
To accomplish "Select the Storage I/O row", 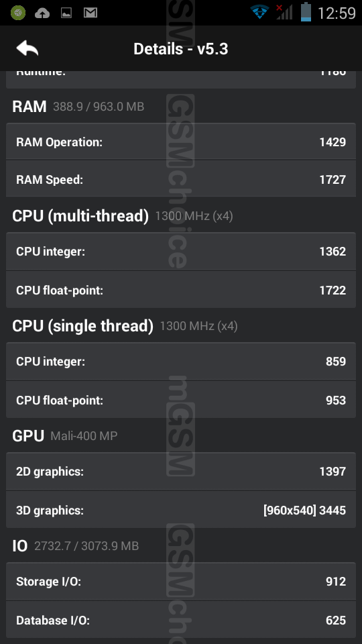I will point(181,581).
